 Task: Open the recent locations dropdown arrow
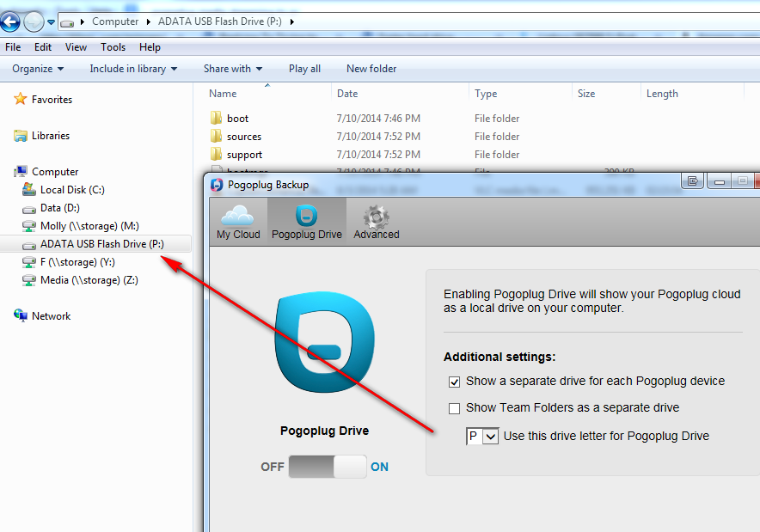pyautogui.click(x=51, y=21)
